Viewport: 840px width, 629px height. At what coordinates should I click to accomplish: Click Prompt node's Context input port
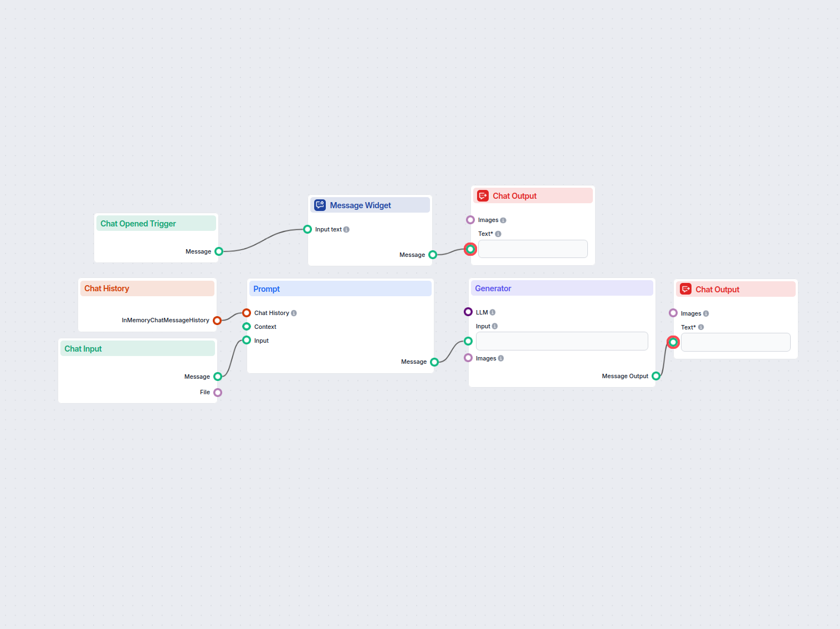pos(247,327)
